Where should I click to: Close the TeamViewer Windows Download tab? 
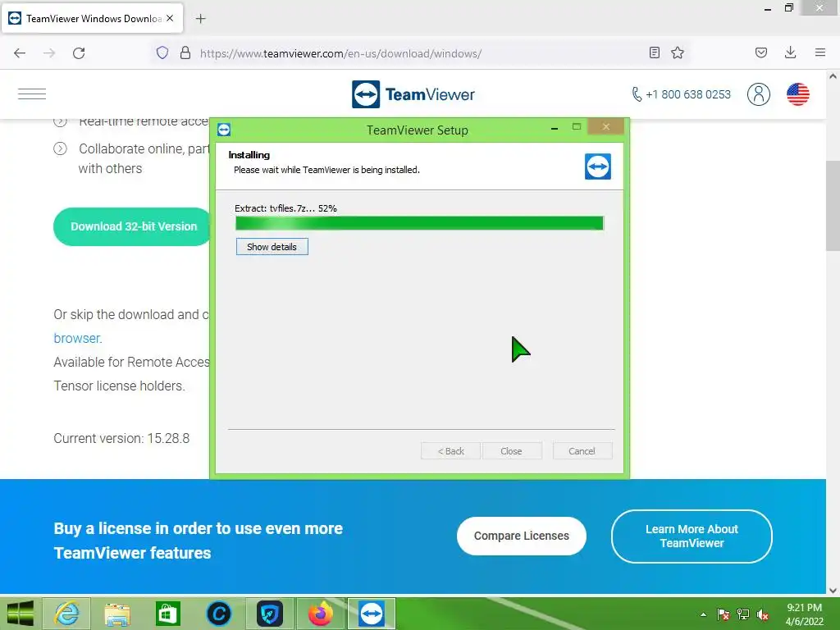(170, 18)
